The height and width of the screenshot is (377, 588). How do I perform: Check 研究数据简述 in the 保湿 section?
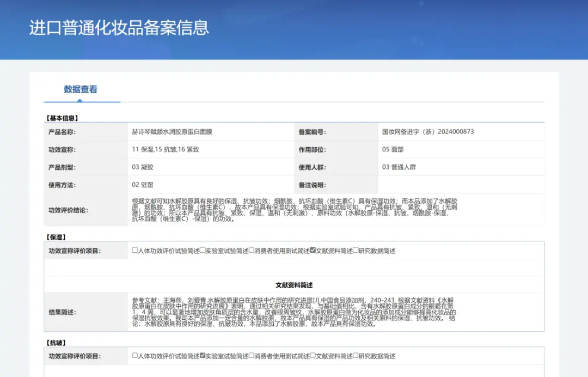coord(356,250)
